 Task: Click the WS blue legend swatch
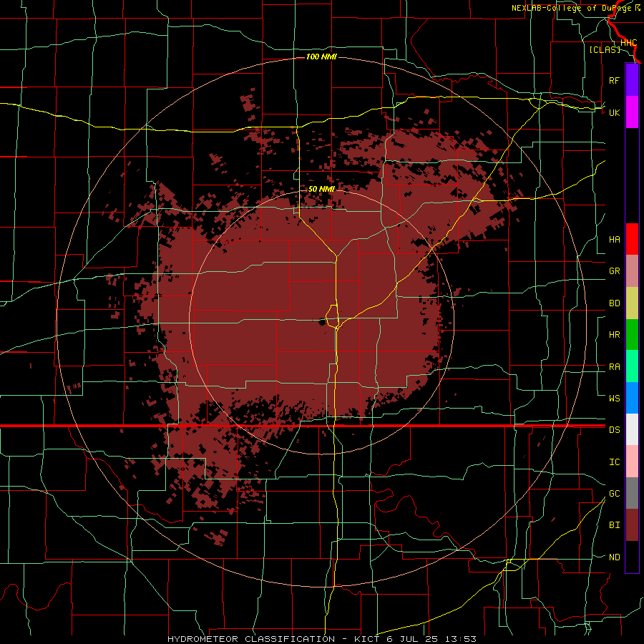[632, 398]
